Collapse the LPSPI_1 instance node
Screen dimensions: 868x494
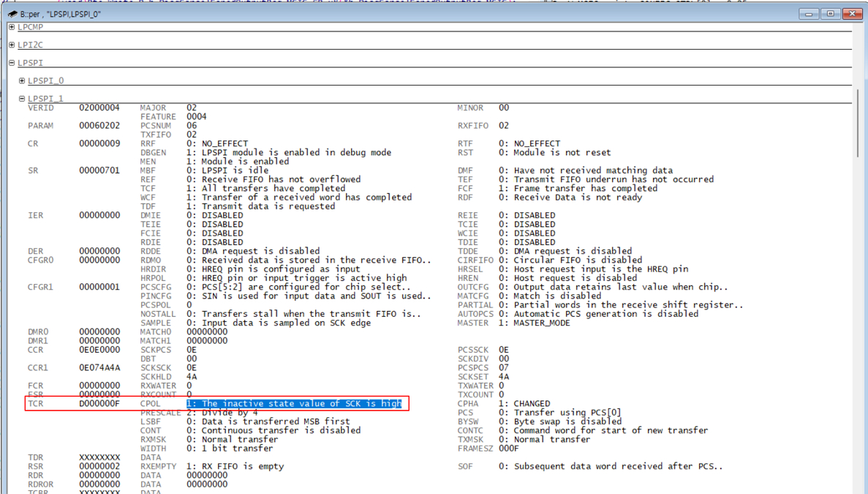pos(21,98)
